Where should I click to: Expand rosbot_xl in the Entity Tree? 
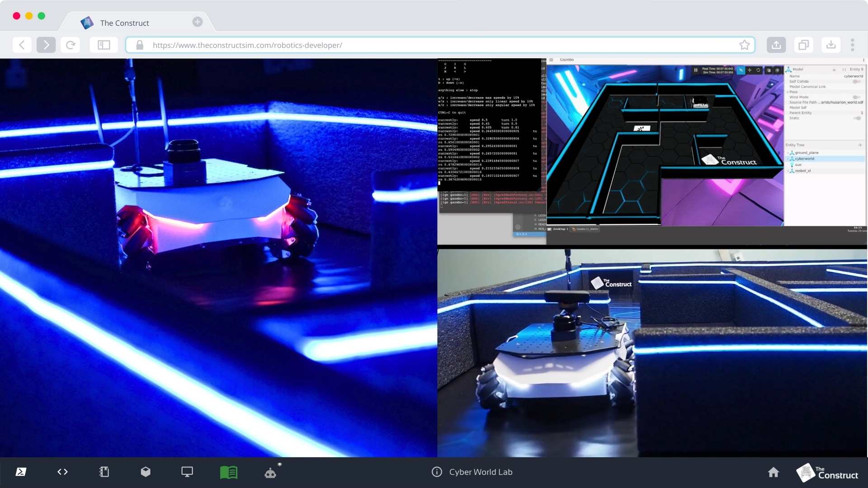[788, 171]
